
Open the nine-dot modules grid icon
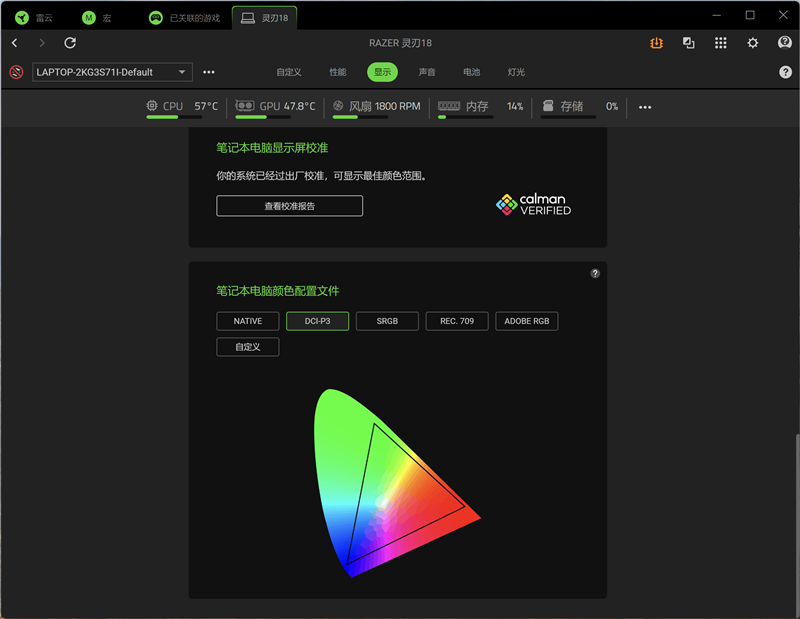pyautogui.click(x=721, y=43)
